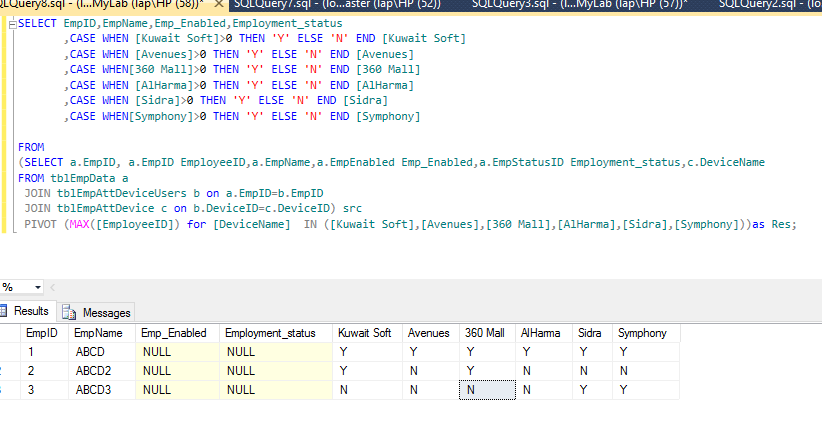The image size is (822, 445).
Task: Click the Avenues cell for ABCD2
Action: pyautogui.click(x=431, y=371)
